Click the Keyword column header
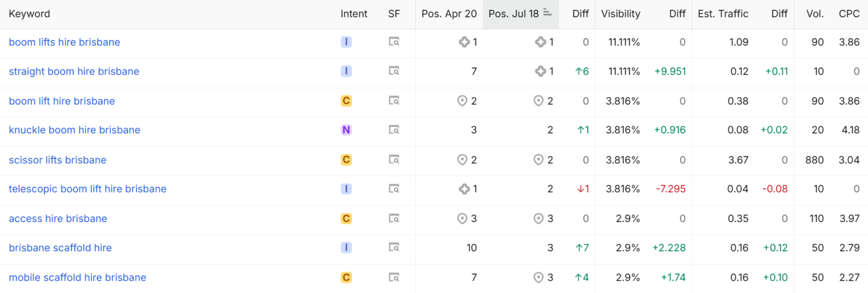 tap(29, 14)
